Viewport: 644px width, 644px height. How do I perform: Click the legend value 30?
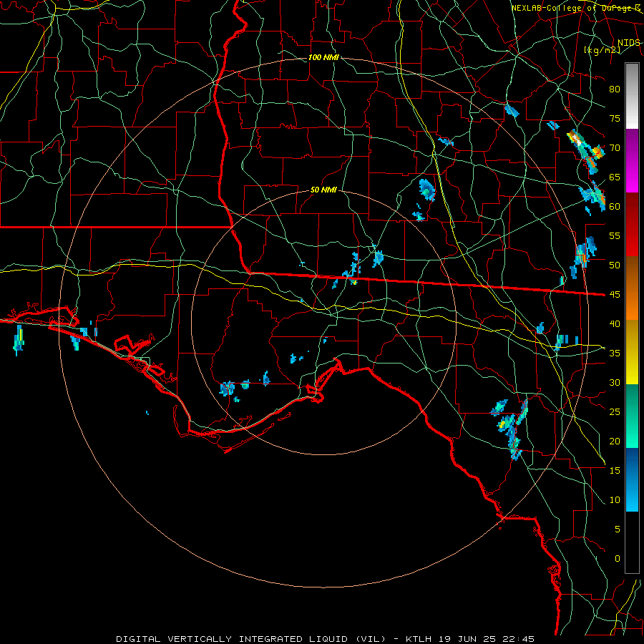point(615,383)
